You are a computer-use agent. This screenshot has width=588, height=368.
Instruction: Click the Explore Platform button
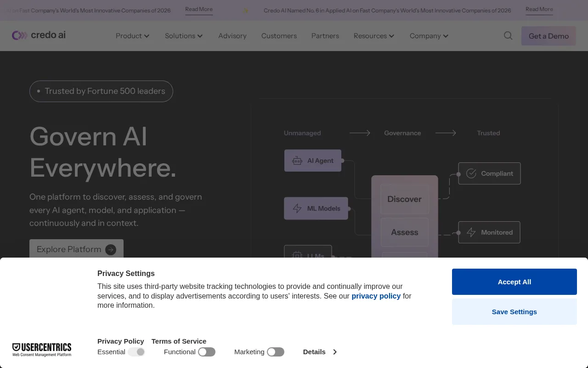click(x=76, y=249)
